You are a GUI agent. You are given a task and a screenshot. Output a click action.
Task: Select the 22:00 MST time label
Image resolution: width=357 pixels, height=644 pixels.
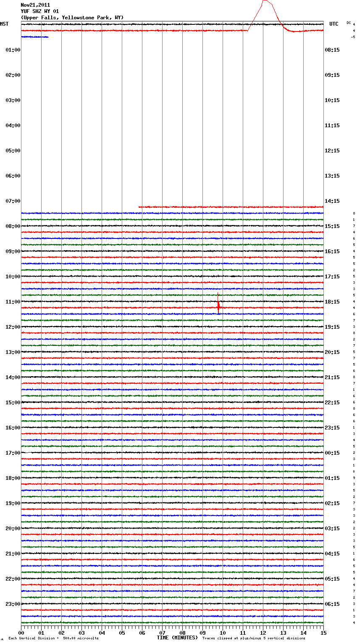tap(13, 579)
